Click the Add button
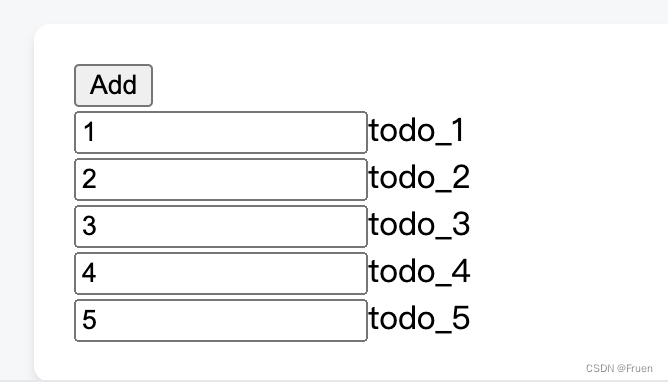Screen dimensions: 668x382 (x=113, y=85)
